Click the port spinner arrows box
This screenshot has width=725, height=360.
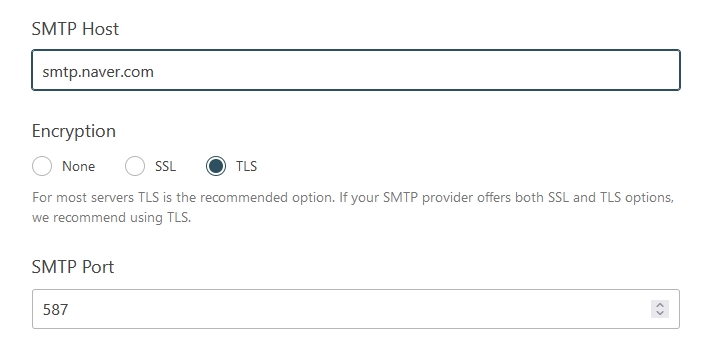660,309
